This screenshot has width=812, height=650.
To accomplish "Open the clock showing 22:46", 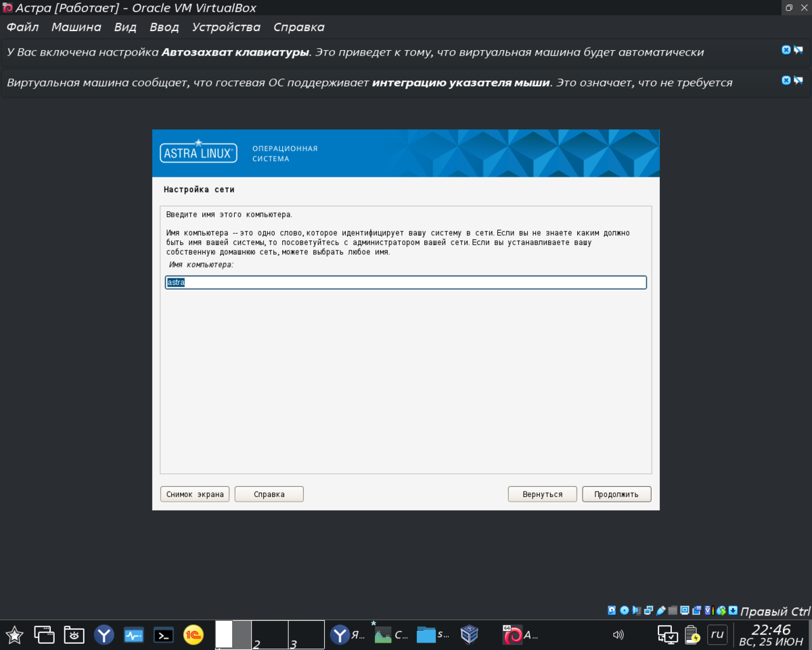I will click(771, 635).
